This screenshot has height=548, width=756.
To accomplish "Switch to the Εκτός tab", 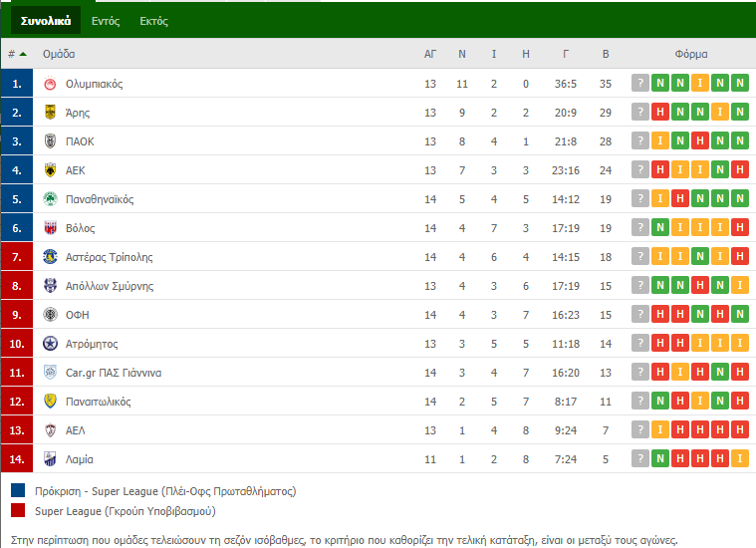I will coord(153,21).
